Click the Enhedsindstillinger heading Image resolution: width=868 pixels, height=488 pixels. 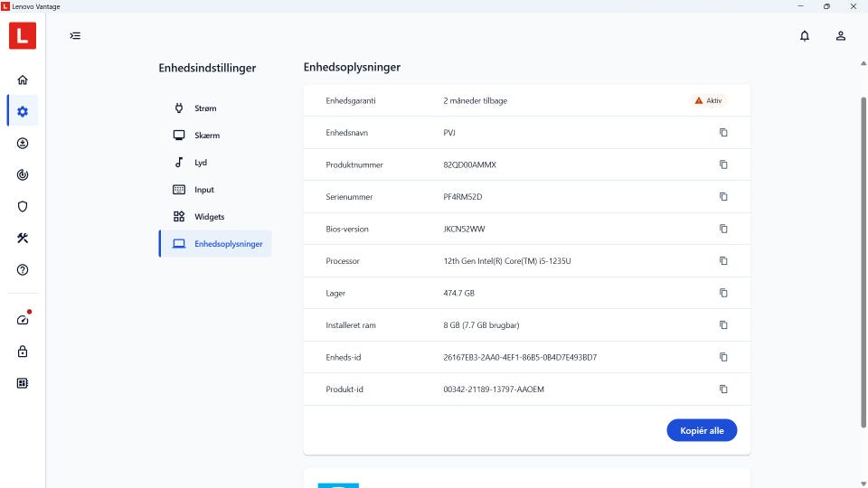click(x=207, y=68)
